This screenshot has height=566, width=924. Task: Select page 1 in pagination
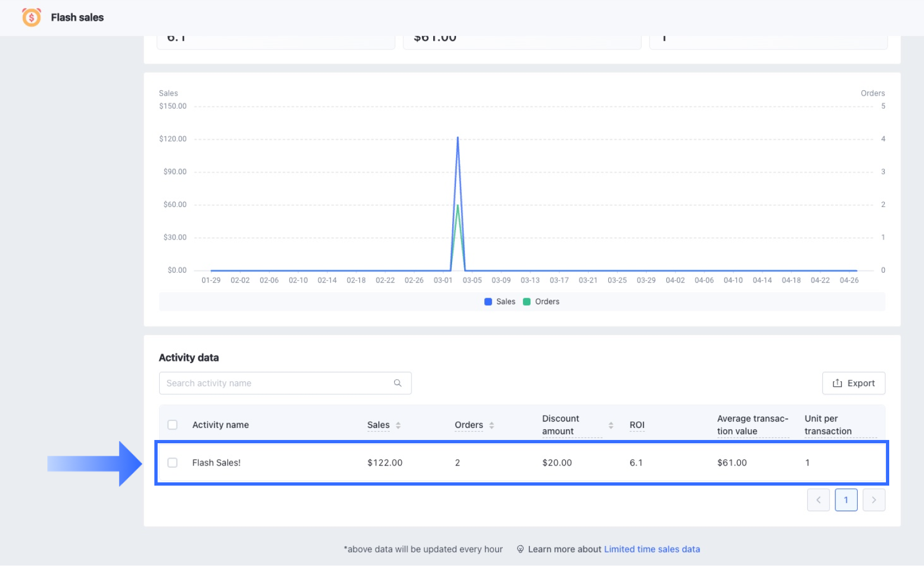(846, 500)
